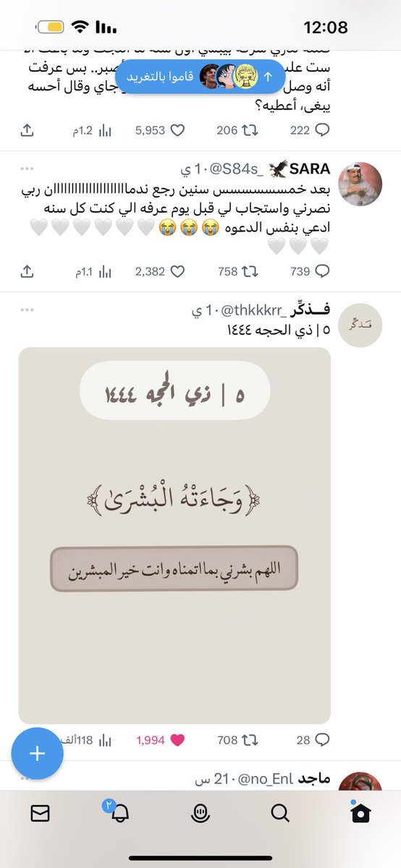Screen dimensions: 401x868
Task: Open direct messages envelope icon
Action: pyautogui.click(x=40, y=814)
